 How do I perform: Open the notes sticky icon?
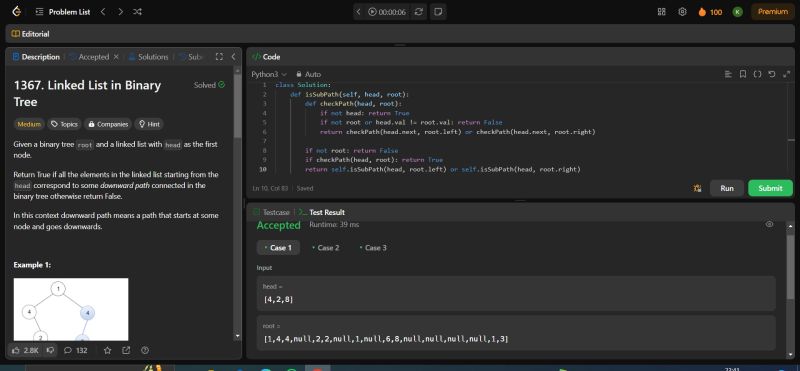pyautogui.click(x=438, y=12)
